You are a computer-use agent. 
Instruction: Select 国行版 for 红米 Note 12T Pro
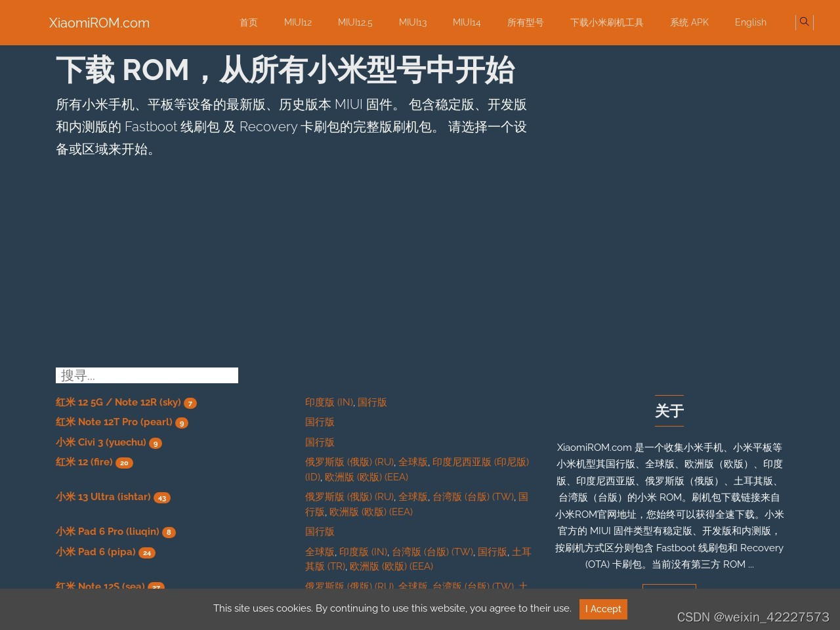pyautogui.click(x=320, y=422)
